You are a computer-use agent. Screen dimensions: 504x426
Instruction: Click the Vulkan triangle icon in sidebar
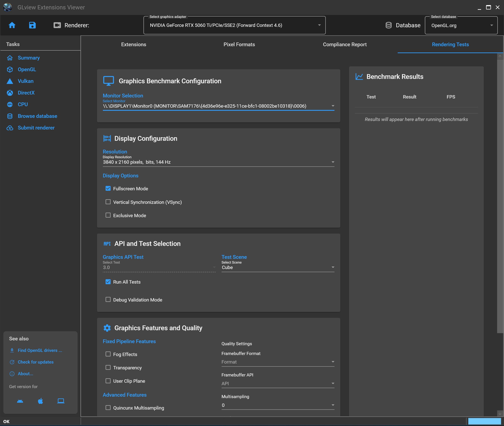(x=10, y=81)
